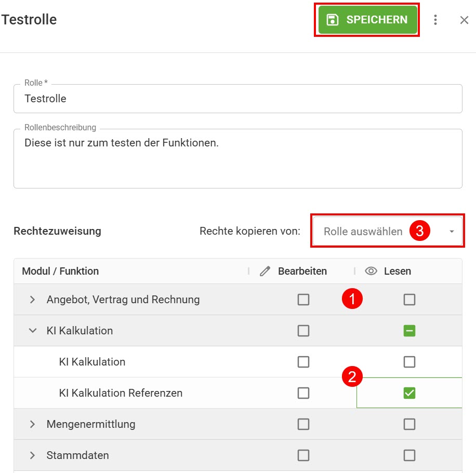Toggle the indeterminate Lesen checkbox of KI Kalkulation group

pyautogui.click(x=409, y=330)
